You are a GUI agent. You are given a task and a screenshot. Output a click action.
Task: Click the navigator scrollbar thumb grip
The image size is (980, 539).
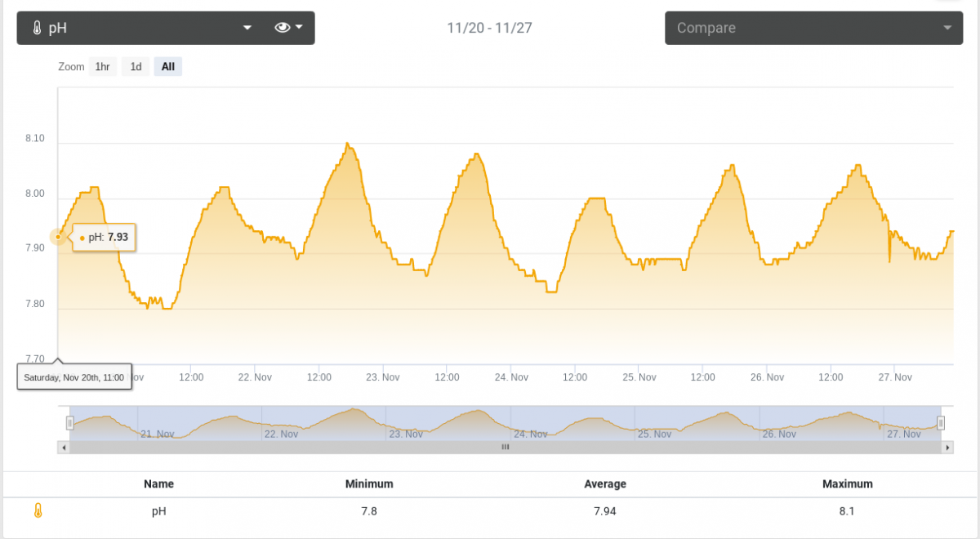pos(505,448)
